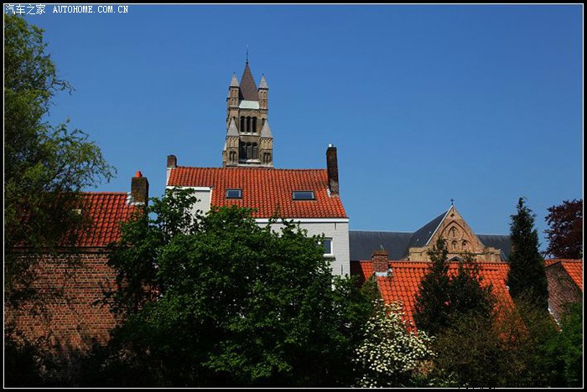
Task: Click the small brick chimney on the lower right roof
Action: (380, 261)
